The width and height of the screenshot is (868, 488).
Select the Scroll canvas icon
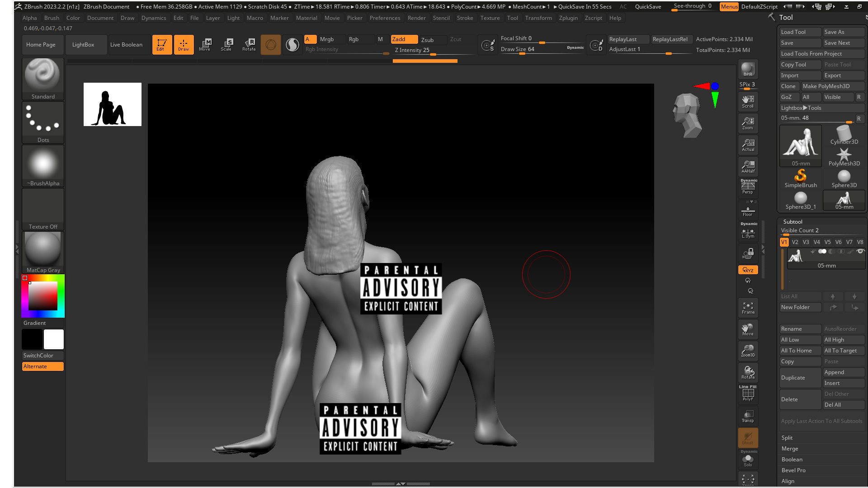(x=748, y=102)
